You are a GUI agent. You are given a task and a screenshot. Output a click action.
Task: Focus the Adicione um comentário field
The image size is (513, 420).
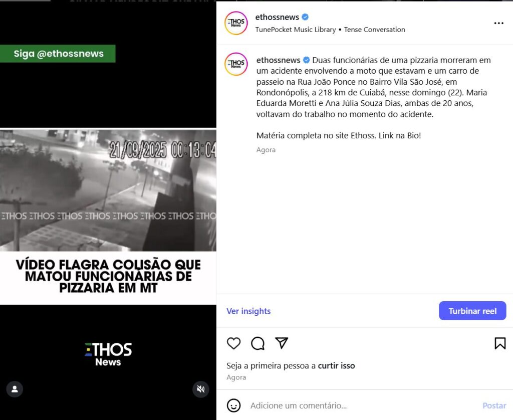coord(363,405)
